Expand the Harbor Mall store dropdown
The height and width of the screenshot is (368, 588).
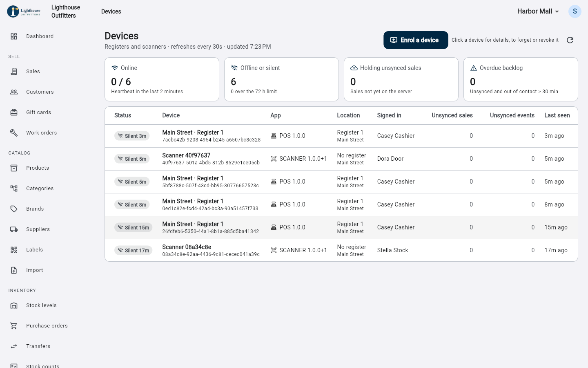coord(538,11)
